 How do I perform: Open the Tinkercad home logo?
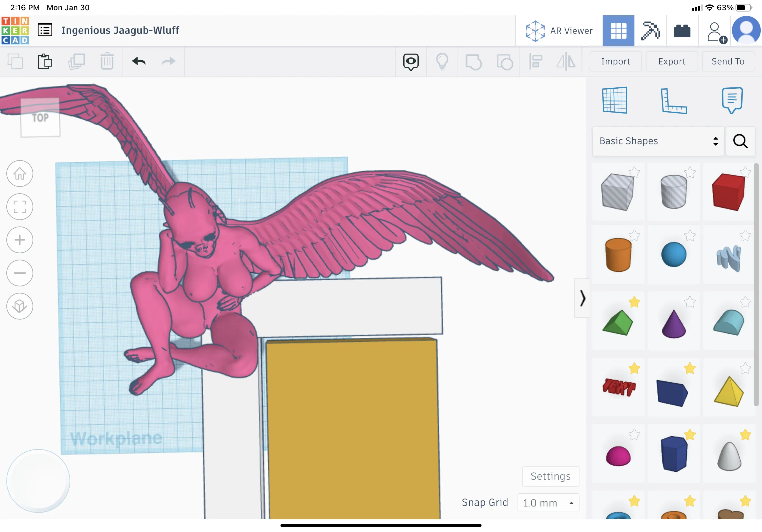15,31
